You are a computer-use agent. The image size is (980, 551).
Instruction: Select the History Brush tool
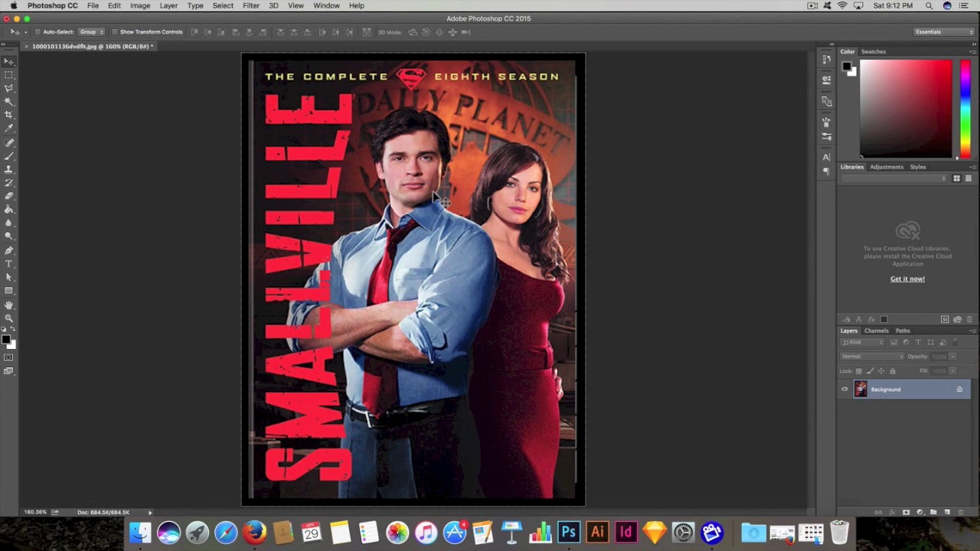point(8,183)
